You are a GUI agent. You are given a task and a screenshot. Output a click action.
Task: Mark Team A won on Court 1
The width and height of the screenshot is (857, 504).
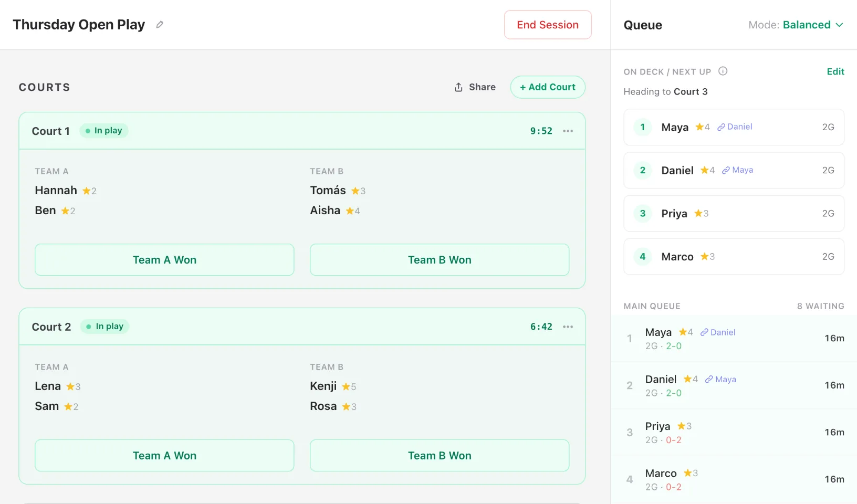tap(164, 260)
